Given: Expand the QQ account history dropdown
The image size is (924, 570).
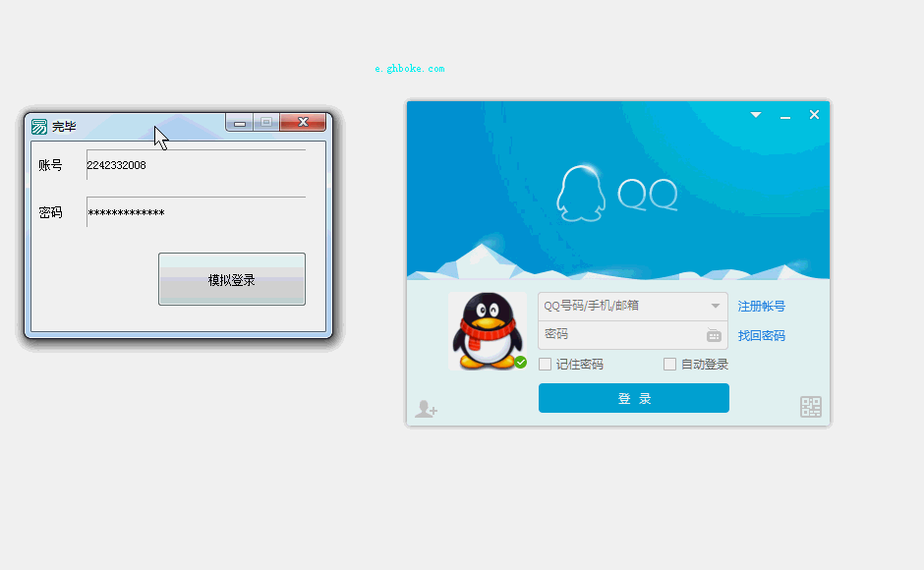Looking at the screenshot, I should coord(716,307).
